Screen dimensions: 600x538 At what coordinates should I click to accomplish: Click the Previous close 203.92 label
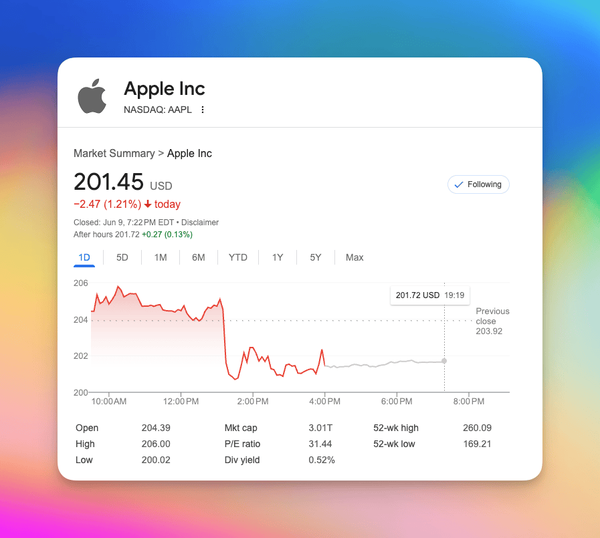(492, 321)
